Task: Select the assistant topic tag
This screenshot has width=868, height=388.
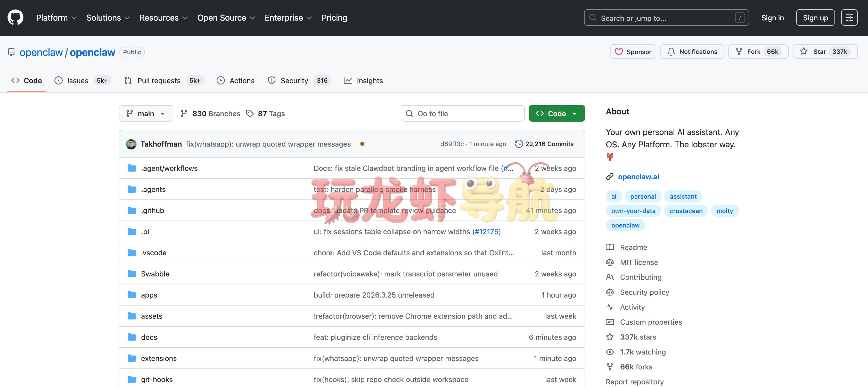Action: 683,197
